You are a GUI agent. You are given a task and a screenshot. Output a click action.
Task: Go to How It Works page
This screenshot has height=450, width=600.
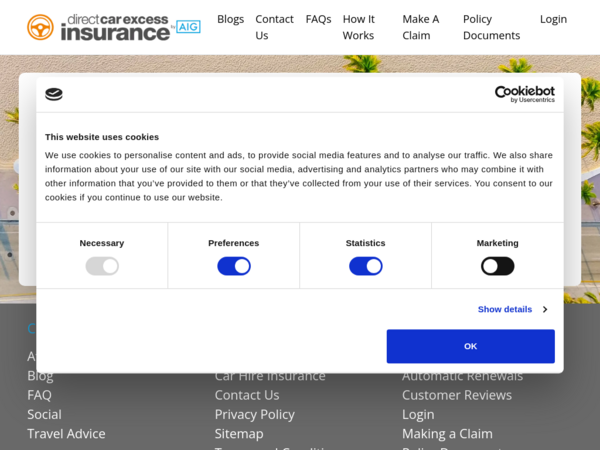coord(359,27)
